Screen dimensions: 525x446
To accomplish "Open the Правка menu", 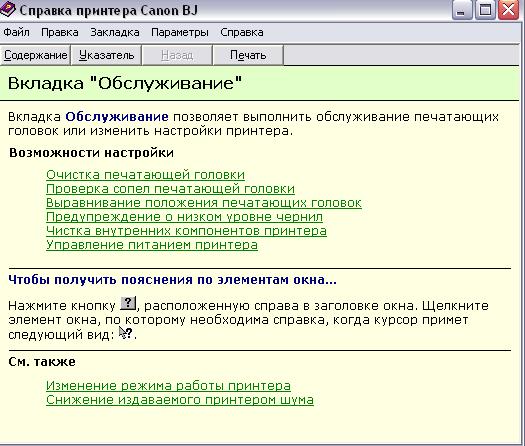I will coord(60,32).
